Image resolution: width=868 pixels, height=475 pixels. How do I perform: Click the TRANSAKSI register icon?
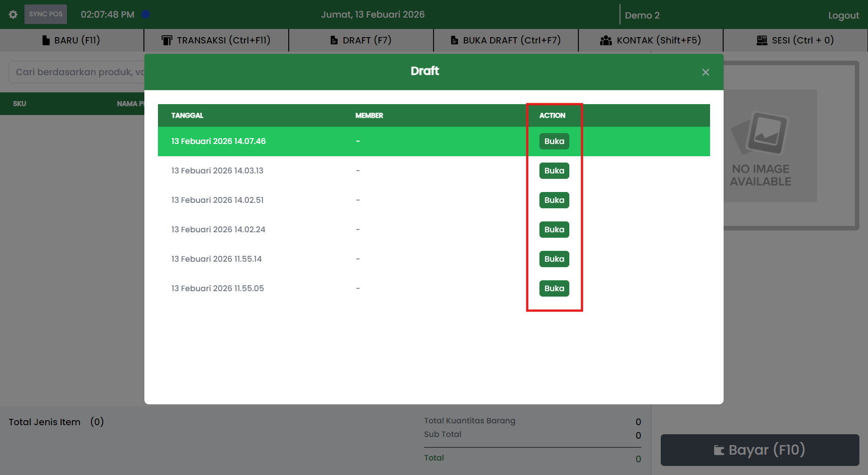pyautogui.click(x=167, y=40)
